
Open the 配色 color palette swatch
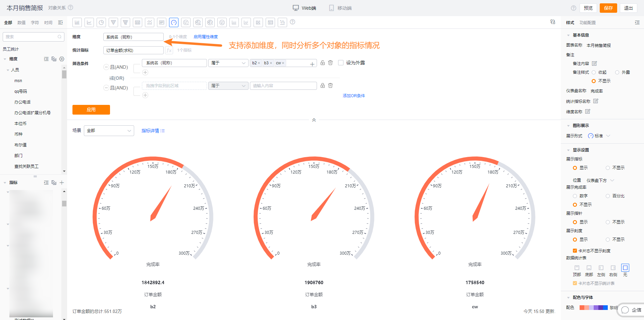(x=593, y=308)
